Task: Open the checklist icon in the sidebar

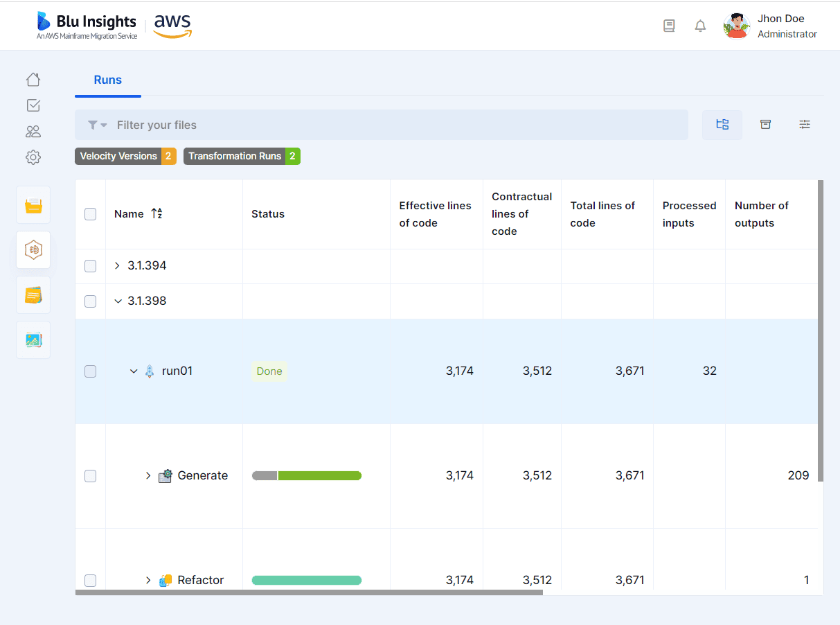Action: [33, 105]
